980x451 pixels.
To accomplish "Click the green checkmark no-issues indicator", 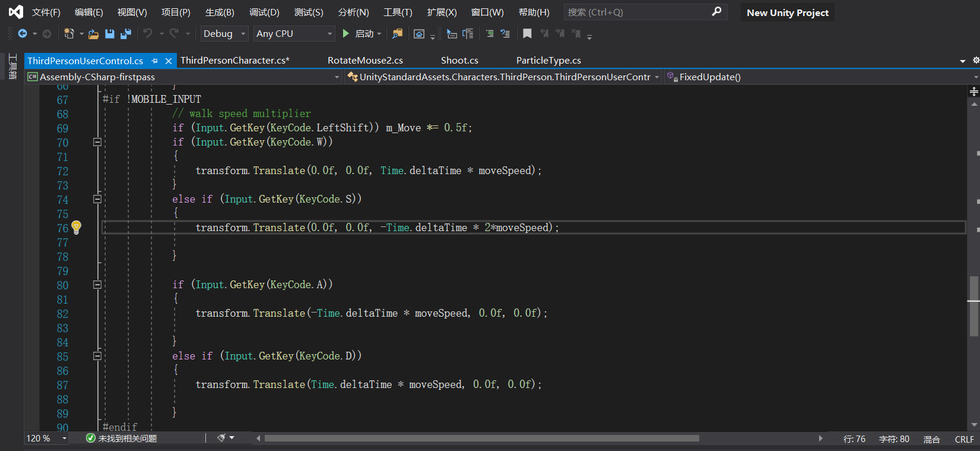I will pyautogui.click(x=91, y=438).
